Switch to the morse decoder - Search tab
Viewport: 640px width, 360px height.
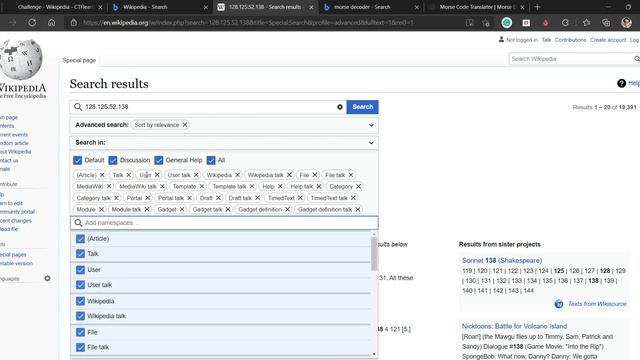[x=371, y=7]
